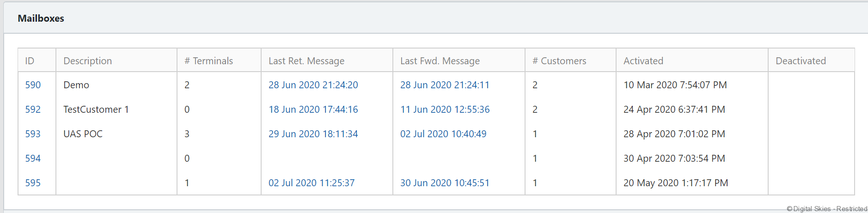Click the Deactivated column header

[x=801, y=61]
